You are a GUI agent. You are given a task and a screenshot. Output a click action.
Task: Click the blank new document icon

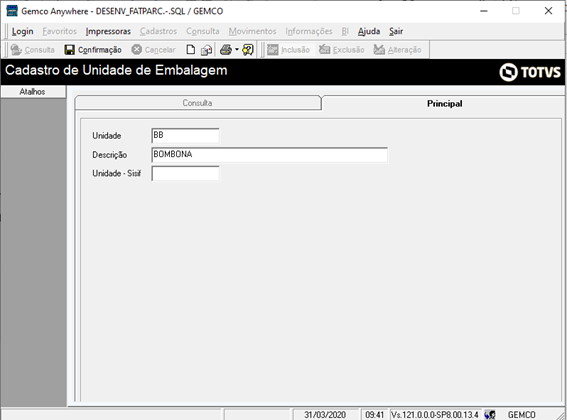coord(191,50)
